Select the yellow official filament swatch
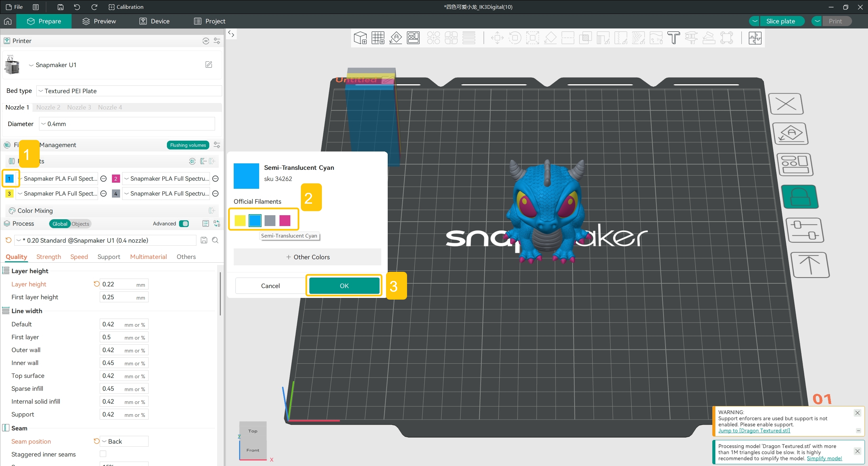 pos(240,220)
